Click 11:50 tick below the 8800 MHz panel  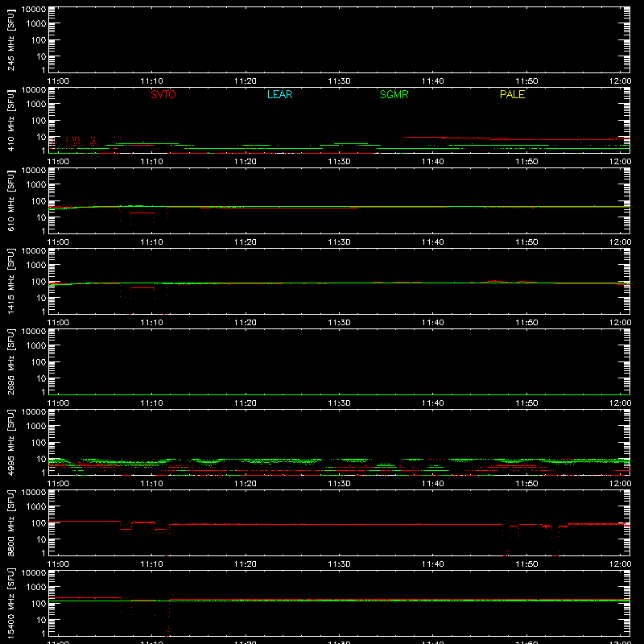click(x=526, y=564)
